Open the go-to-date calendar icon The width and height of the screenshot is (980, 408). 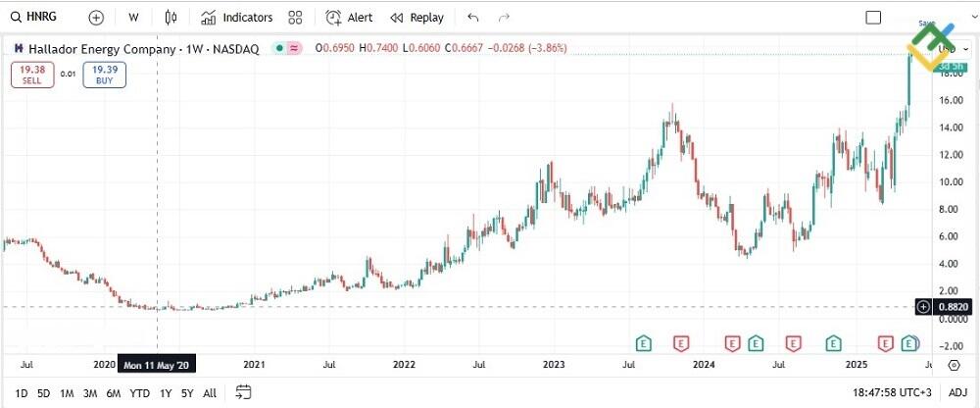tap(244, 393)
